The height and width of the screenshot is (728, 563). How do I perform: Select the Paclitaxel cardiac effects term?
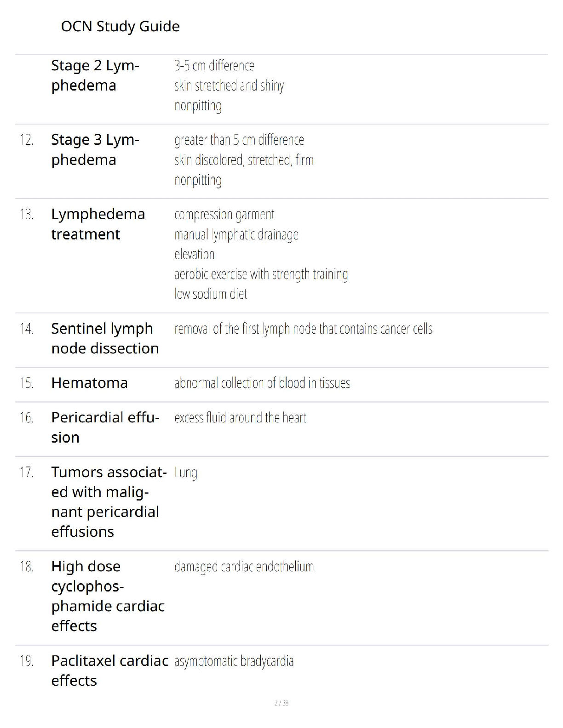(x=110, y=671)
